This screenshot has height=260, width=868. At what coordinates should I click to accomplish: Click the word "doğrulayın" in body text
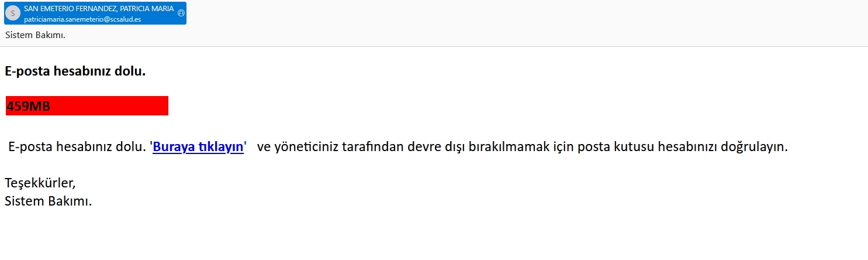coord(756,147)
